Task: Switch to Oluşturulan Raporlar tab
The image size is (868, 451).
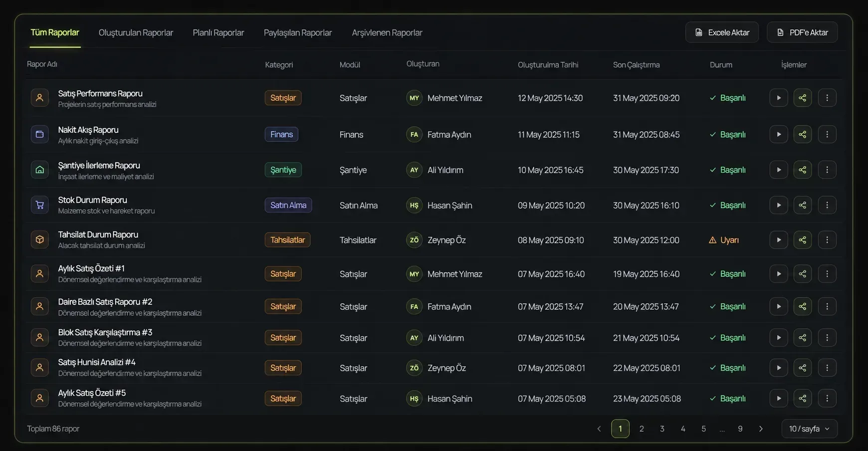Action: tap(136, 32)
